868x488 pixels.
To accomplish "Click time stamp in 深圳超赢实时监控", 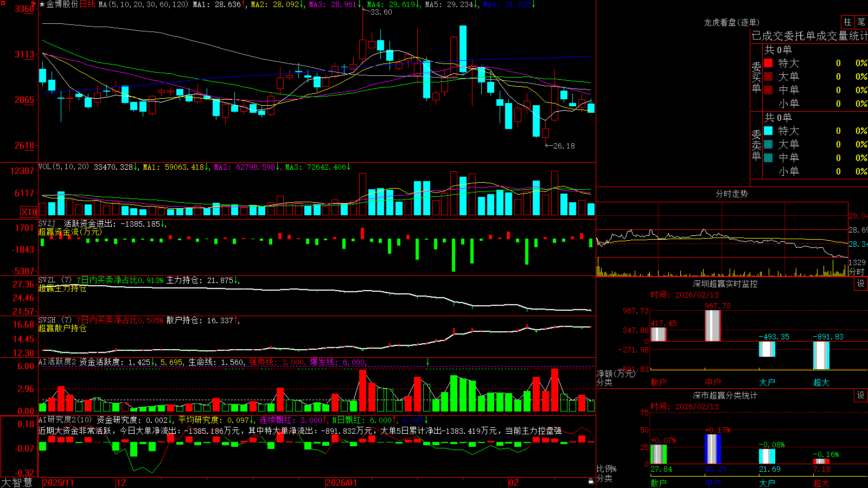I will [685, 295].
